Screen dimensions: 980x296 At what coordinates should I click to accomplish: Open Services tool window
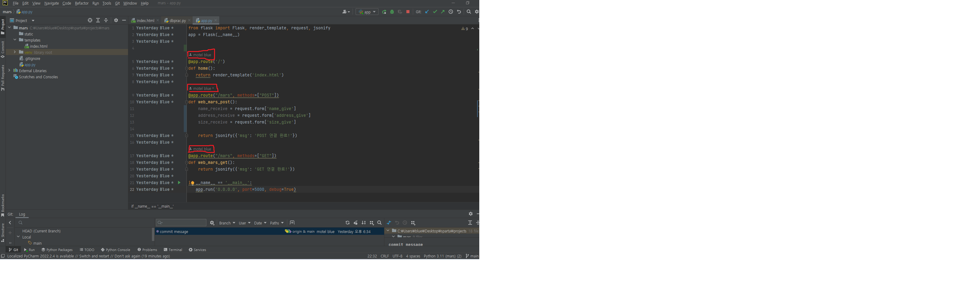198,250
